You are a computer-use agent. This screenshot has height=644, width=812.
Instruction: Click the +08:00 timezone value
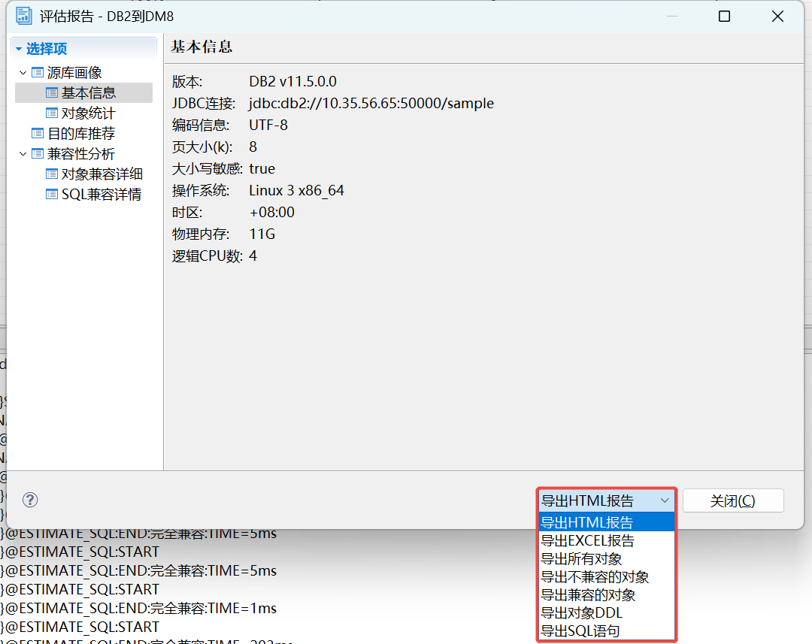tap(272, 212)
